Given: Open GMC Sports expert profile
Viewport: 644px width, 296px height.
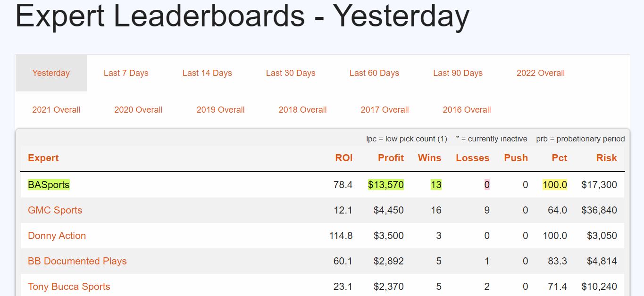Looking at the screenshot, I should (x=55, y=210).
